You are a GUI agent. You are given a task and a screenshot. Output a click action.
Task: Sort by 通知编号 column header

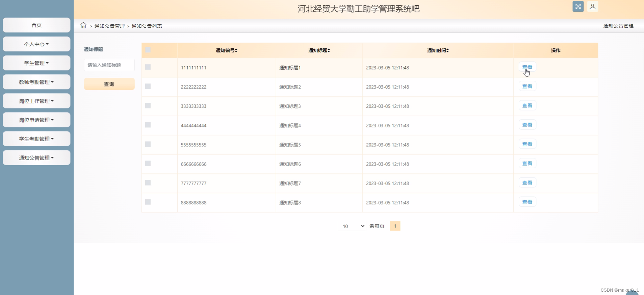coord(226,50)
